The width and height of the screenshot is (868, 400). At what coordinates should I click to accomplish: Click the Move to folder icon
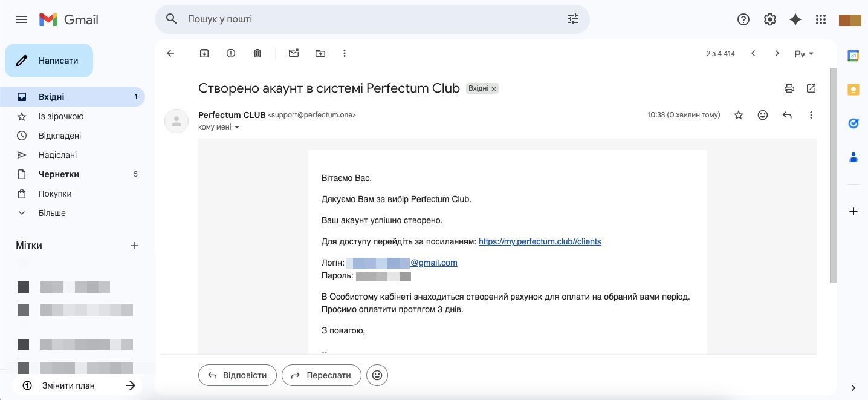[x=320, y=53]
